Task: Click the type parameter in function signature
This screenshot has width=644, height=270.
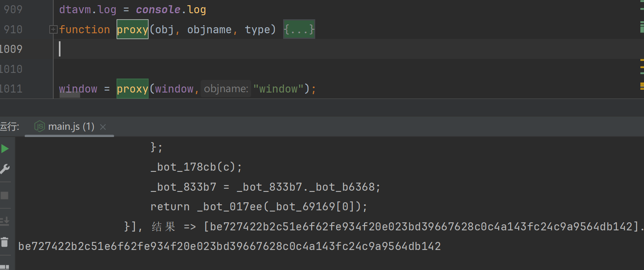Action: [x=258, y=30]
